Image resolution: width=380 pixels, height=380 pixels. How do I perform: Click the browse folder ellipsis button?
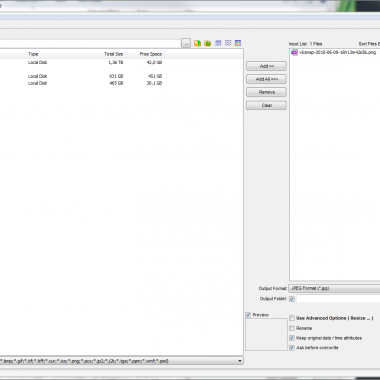(186, 43)
